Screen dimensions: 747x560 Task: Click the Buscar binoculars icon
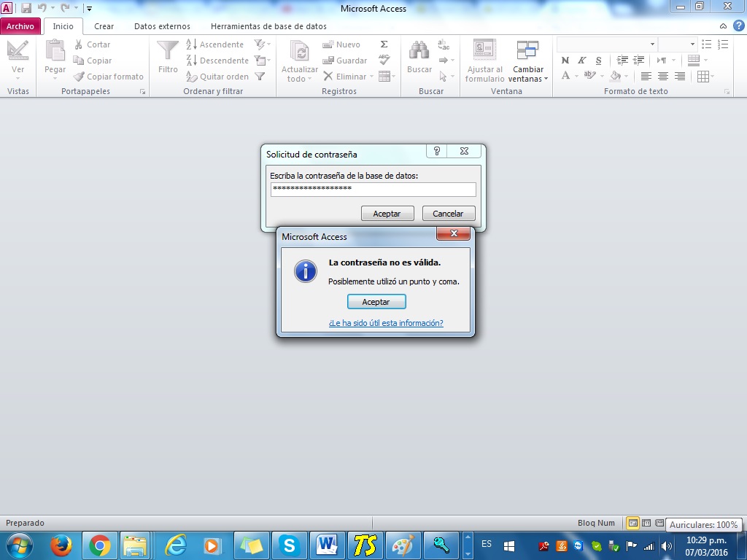click(x=419, y=50)
